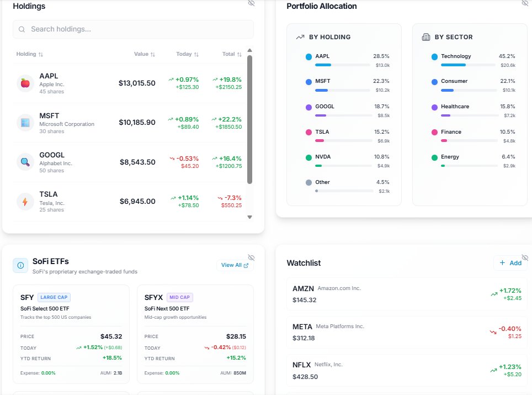This screenshot has width=532, height=395.
Task: Sort the table by Total column
Action: (x=232, y=54)
